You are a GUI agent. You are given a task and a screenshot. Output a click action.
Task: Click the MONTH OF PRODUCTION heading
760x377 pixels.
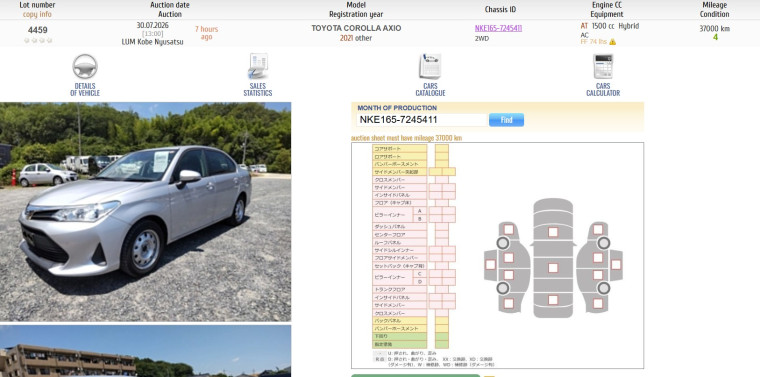tap(397, 108)
